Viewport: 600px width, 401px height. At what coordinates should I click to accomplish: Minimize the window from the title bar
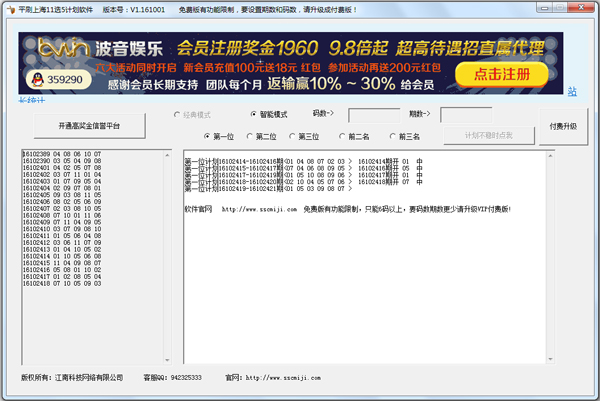coord(545,7)
